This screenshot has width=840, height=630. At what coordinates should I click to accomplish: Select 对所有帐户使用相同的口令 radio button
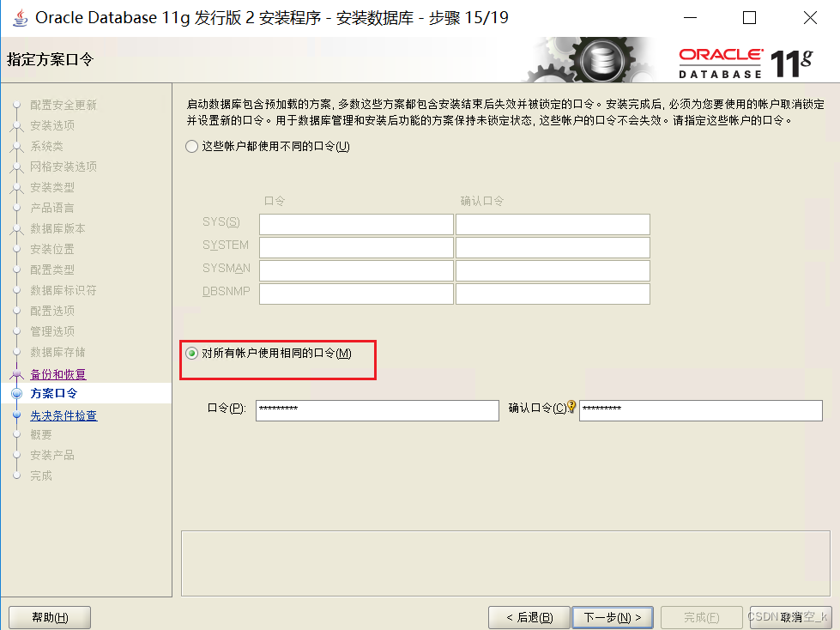[190, 354]
